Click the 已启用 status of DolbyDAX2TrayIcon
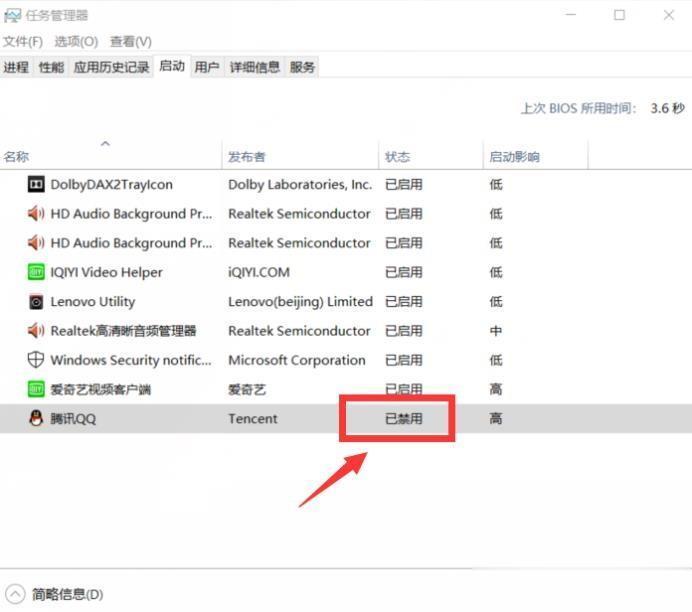This screenshot has height=612, width=692. point(404,184)
